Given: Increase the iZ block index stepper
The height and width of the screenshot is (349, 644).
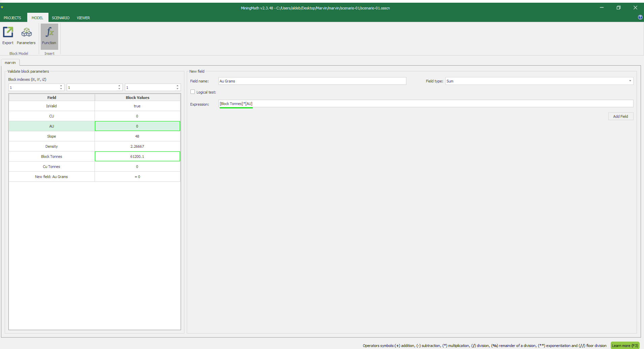Looking at the screenshot, I should pyautogui.click(x=178, y=86).
